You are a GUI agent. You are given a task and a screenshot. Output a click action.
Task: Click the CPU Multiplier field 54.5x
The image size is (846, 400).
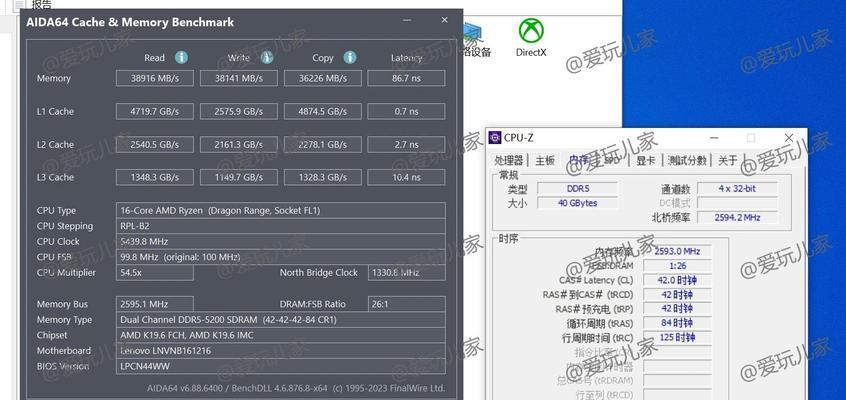pyautogui.click(x=154, y=273)
